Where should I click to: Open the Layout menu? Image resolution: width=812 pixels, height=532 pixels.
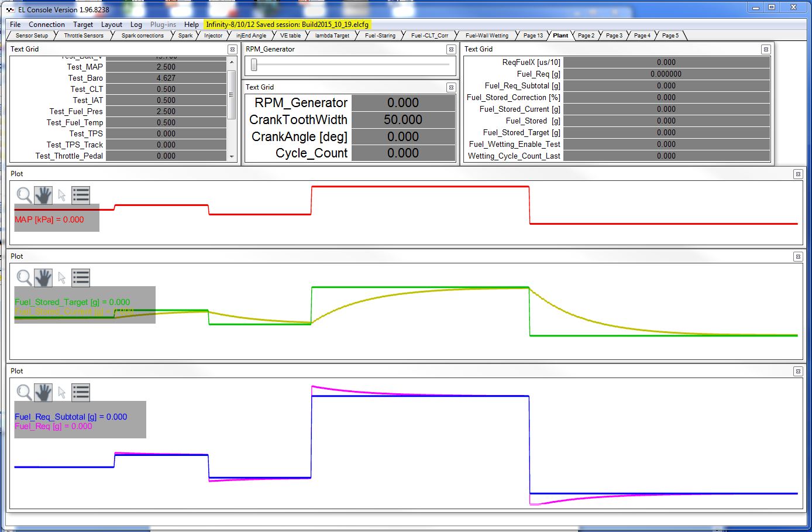pyautogui.click(x=111, y=25)
